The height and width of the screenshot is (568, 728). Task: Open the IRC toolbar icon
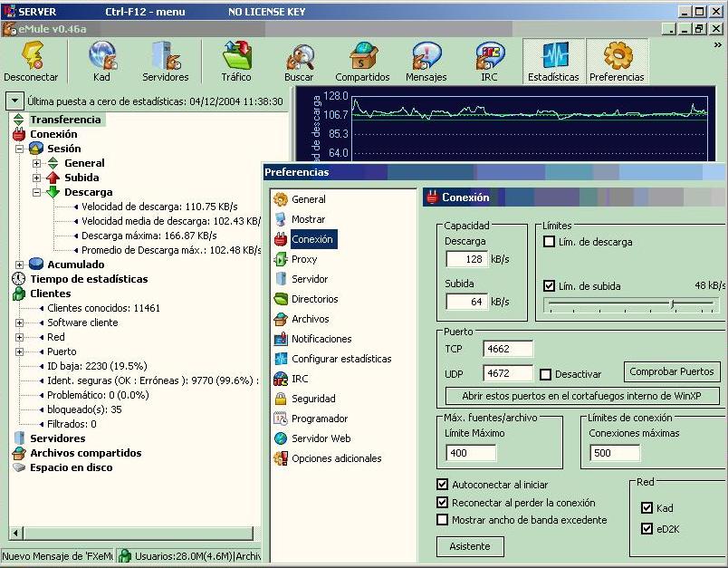tap(490, 55)
